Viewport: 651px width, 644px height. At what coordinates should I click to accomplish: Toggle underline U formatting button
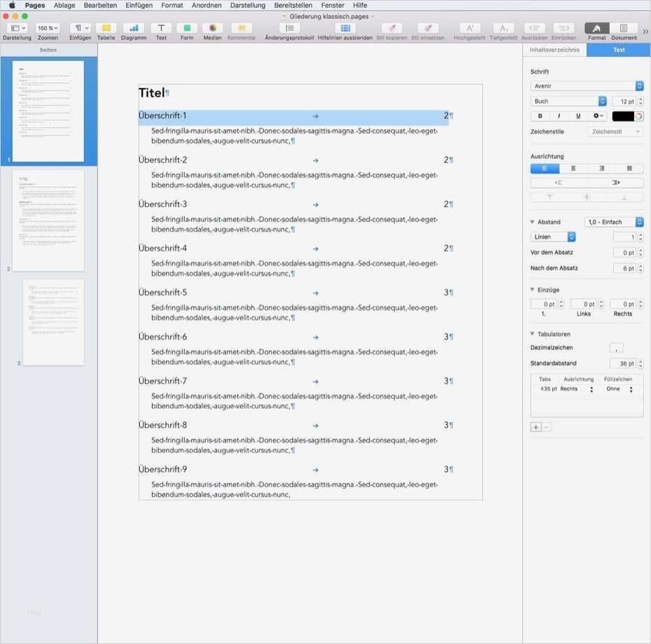coord(578,115)
